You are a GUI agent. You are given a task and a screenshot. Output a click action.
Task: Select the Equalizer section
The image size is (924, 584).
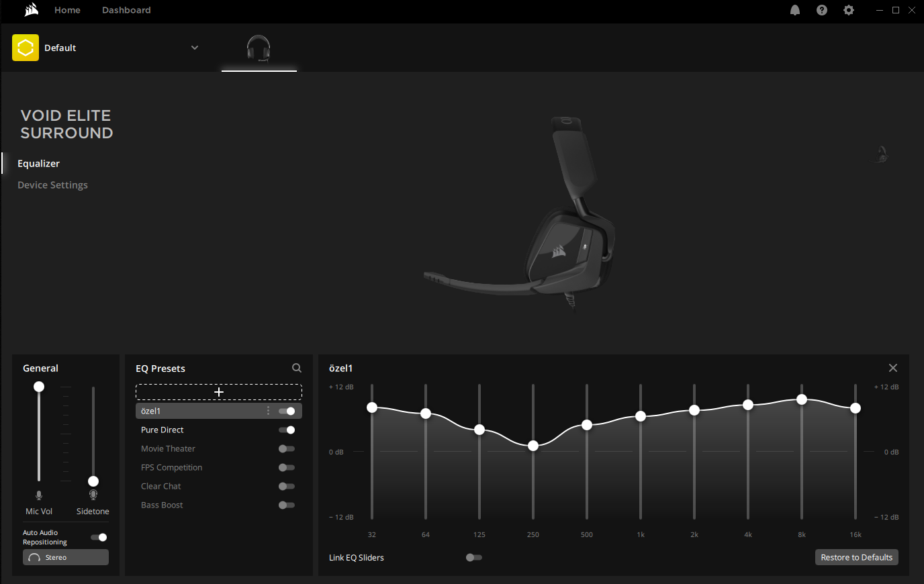click(x=39, y=163)
